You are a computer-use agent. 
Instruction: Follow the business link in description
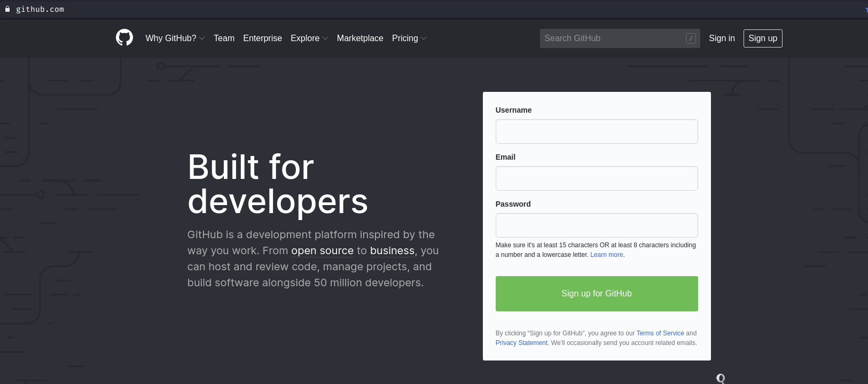click(x=392, y=250)
